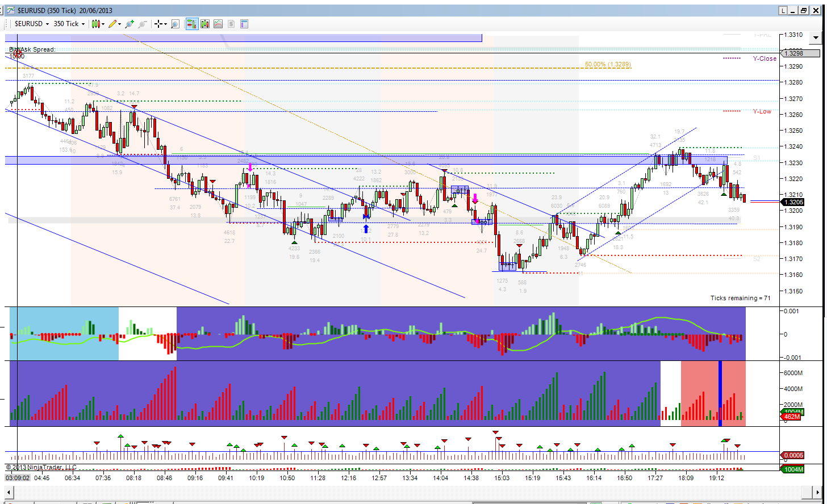Select the blue up arrow before 12:57
The width and height of the screenshot is (827, 504).
click(366, 229)
